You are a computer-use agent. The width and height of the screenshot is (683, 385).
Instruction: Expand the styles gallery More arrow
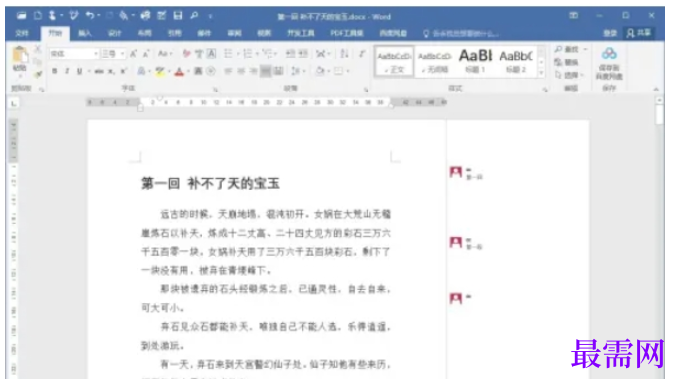pyautogui.click(x=541, y=74)
